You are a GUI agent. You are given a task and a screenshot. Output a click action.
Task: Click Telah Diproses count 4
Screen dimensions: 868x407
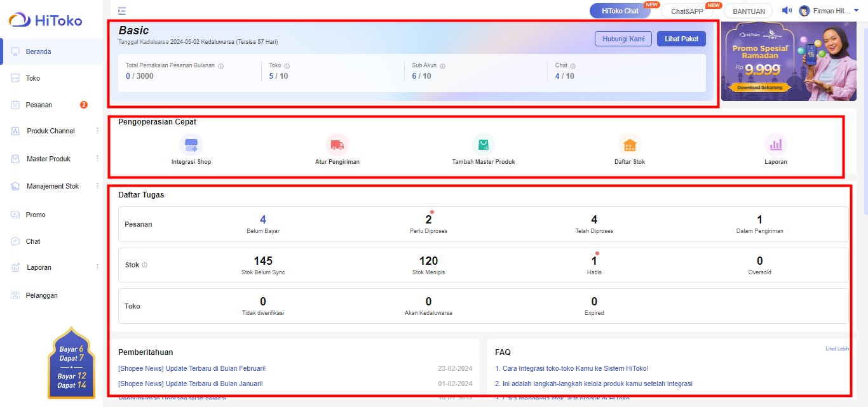click(594, 220)
